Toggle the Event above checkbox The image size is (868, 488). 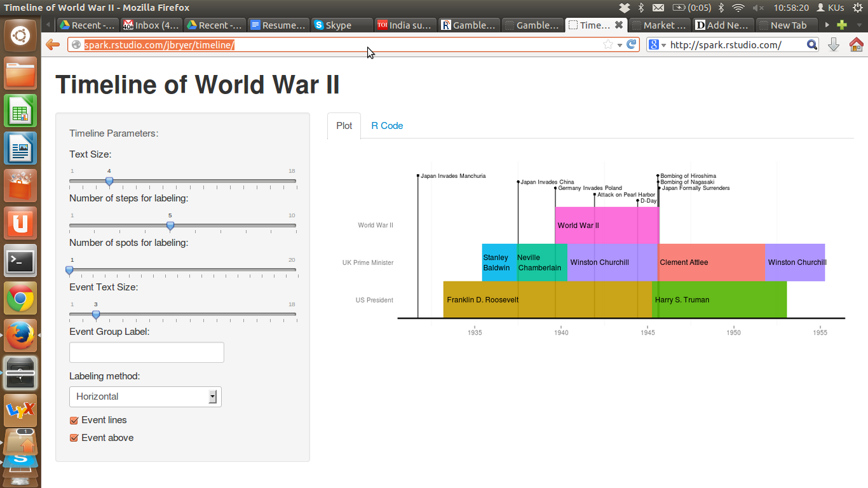point(74,438)
